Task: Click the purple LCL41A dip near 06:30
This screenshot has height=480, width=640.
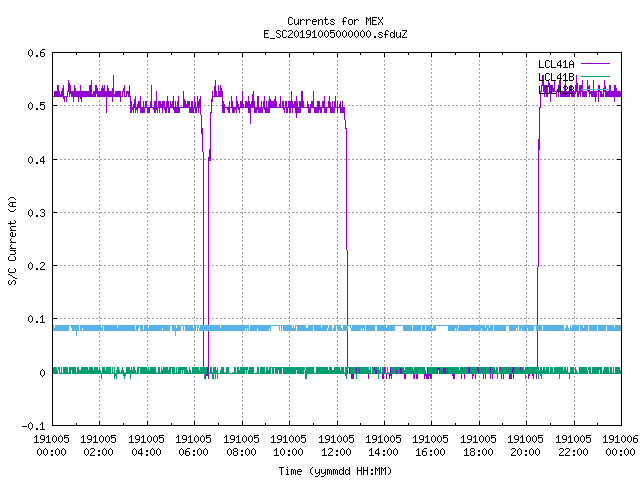Action: pos(206,245)
